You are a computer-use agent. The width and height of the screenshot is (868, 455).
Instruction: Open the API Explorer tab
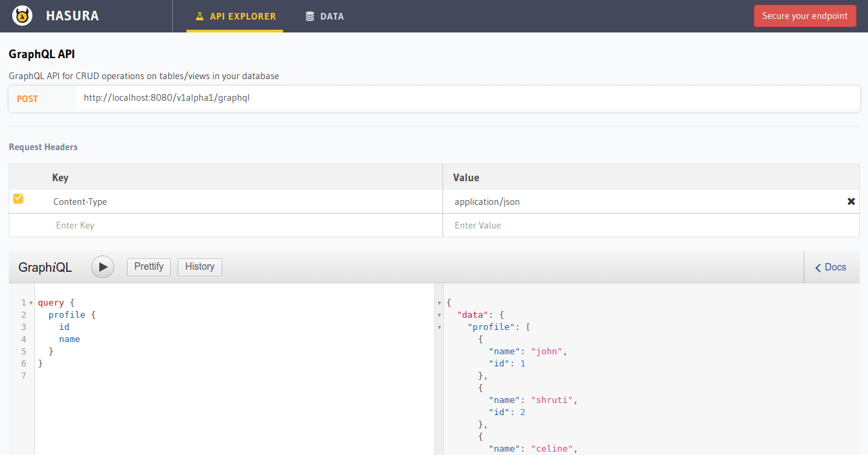click(235, 16)
